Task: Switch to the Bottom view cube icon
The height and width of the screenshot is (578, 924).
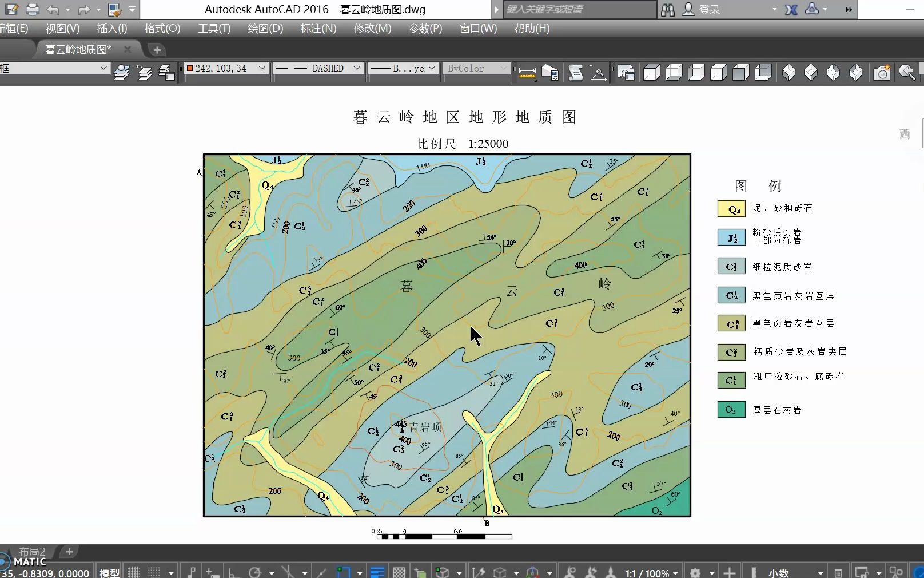Action: point(674,73)
